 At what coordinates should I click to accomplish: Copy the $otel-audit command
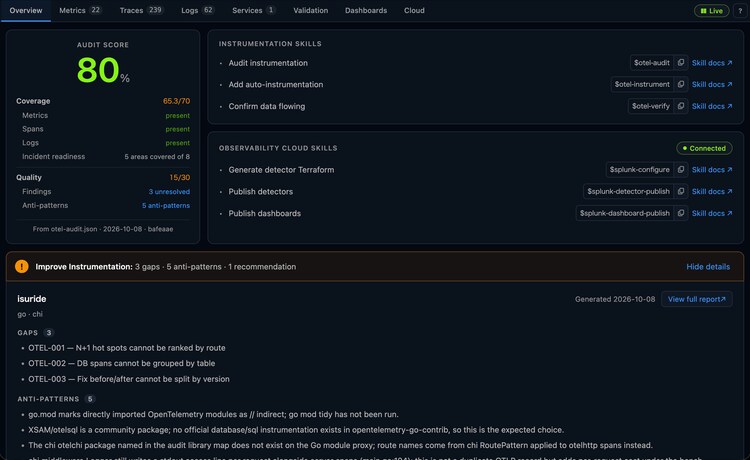[x=681, y=63]
